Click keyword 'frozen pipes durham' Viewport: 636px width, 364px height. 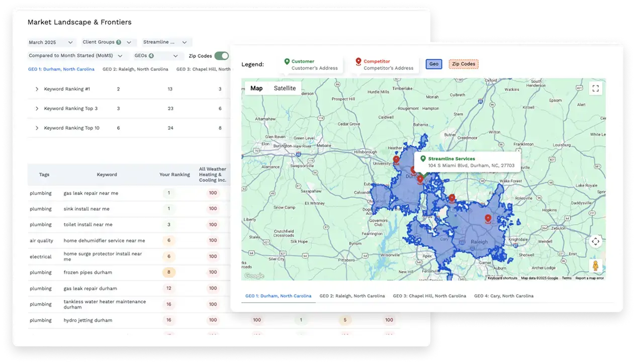pyautogui.click(x=88, y=272)
